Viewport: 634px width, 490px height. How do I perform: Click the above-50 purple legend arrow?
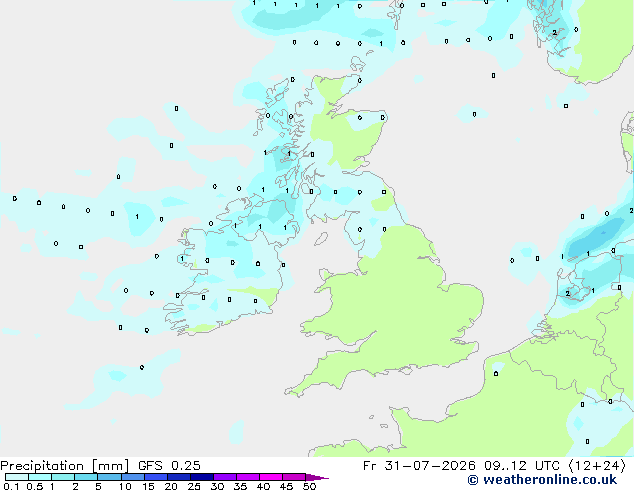click(317, 477)
